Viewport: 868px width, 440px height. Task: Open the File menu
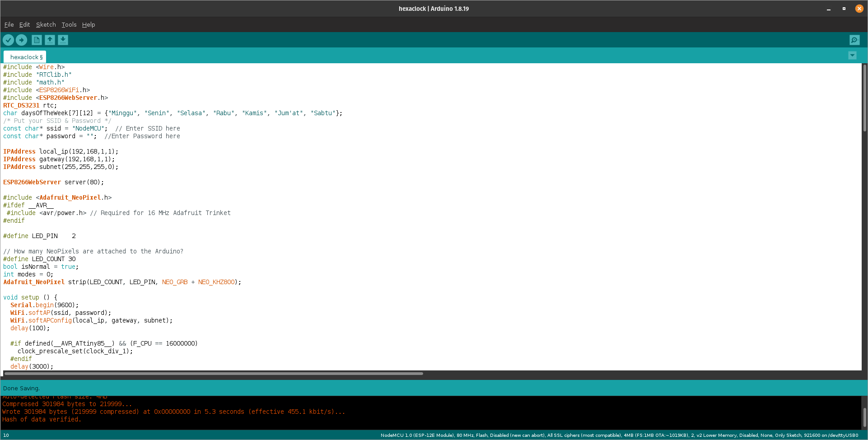tap(9, 25)
